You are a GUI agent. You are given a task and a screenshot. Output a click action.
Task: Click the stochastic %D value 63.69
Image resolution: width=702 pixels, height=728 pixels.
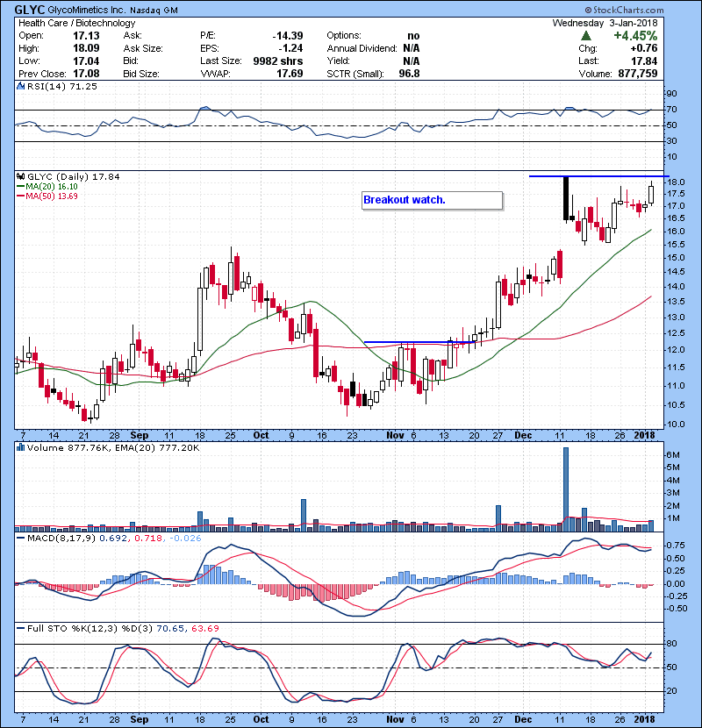(x=204, y=628)
